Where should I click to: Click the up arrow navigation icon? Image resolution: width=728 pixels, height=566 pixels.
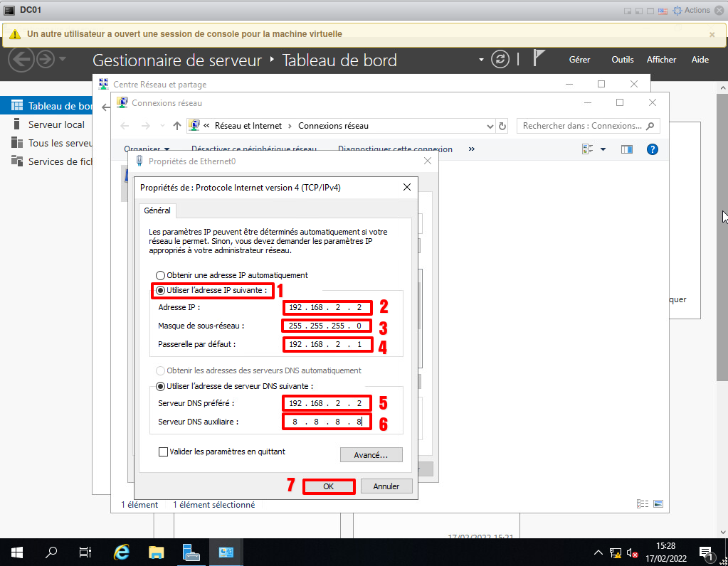click(x=177, y=126)
